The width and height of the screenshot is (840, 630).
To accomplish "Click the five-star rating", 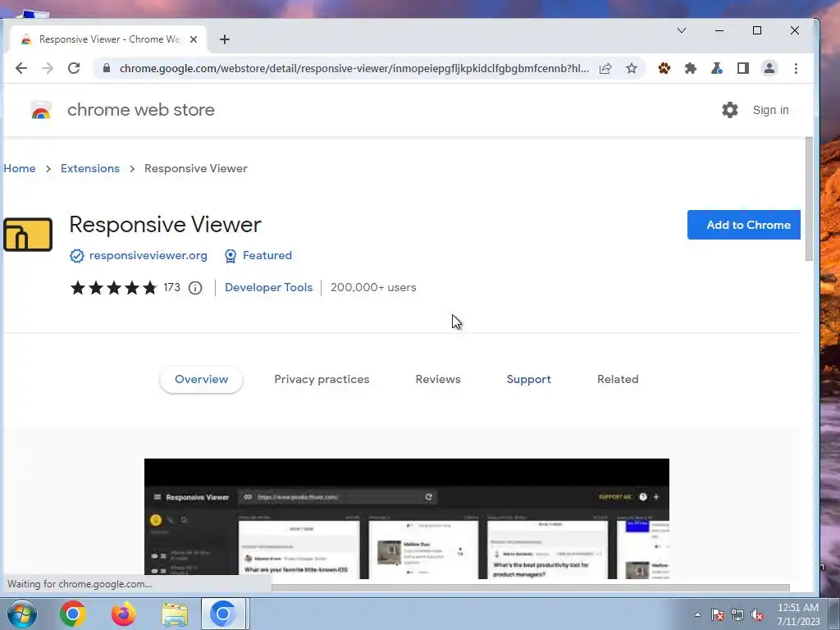I will click(x=113, y=288).
